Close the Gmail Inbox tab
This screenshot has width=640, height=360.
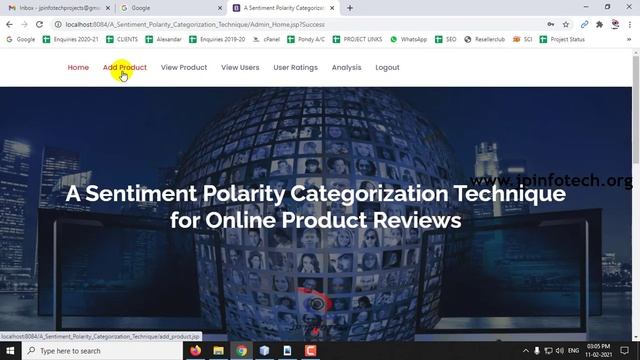[x=108, y=8]
